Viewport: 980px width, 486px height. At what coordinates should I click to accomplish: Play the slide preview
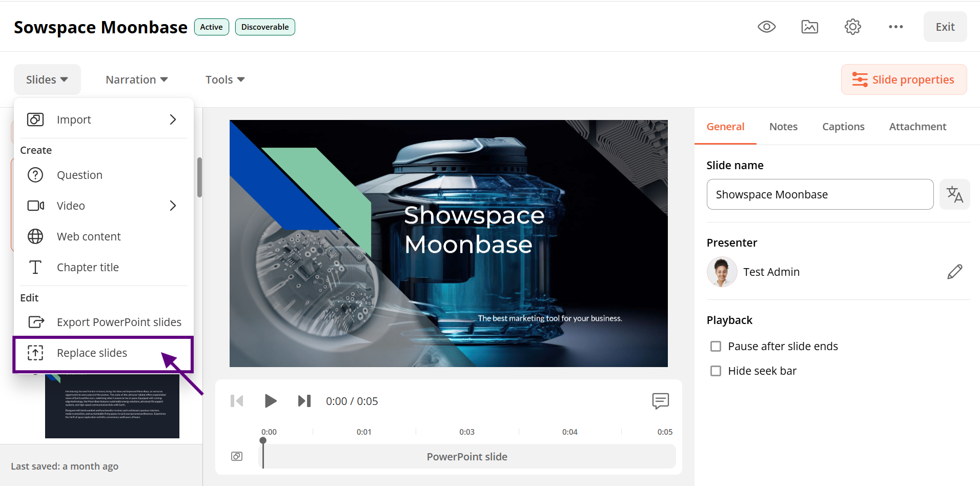click(270, 401)
